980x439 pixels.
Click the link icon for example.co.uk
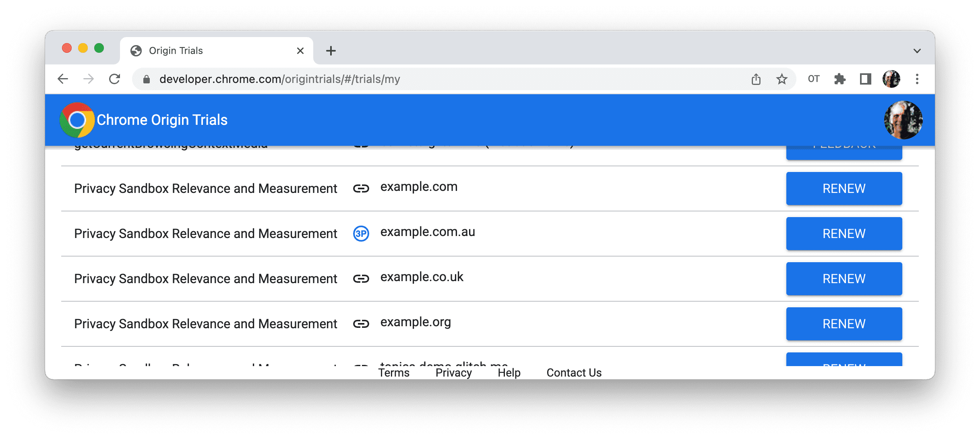click(361, 279)
